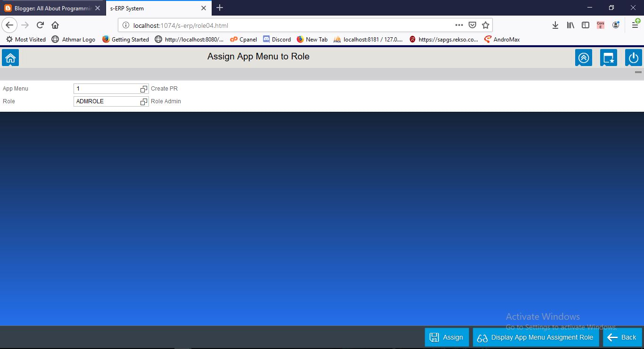Open Firefox library icon
The height and width of the screenshot is (349, 644).
(570, 25)
